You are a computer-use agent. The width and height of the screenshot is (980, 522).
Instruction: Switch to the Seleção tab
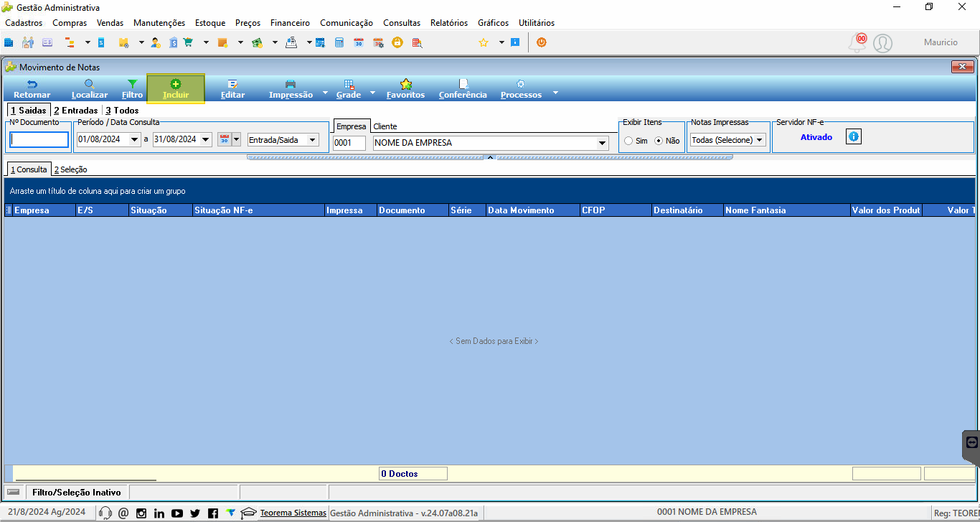coord(70,169)
